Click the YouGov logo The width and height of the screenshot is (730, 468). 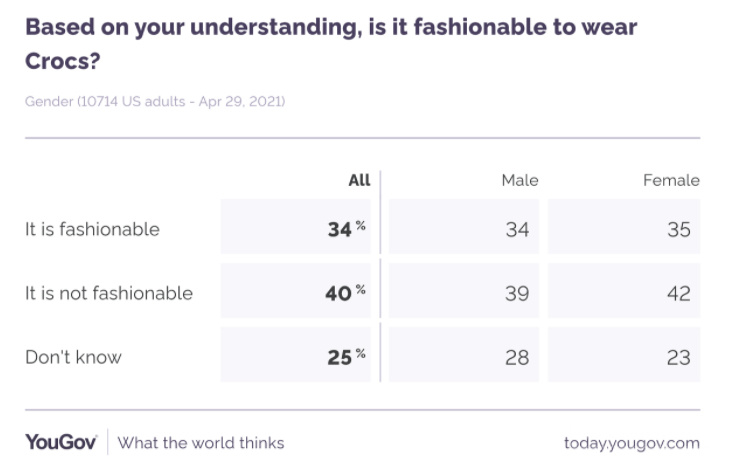[x=61, y=442]
